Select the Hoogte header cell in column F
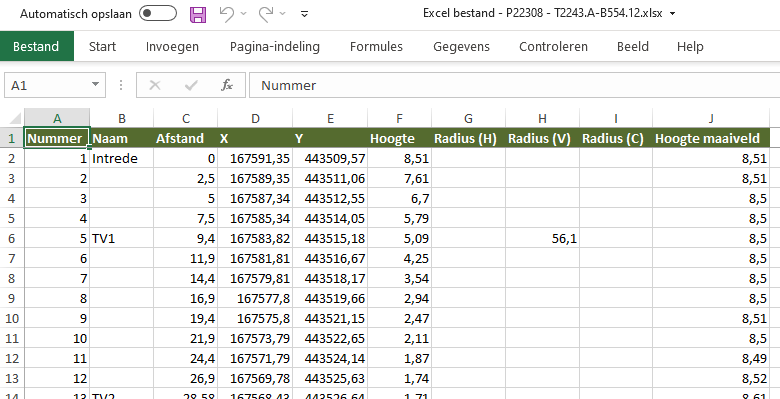 tap(399, 138)
